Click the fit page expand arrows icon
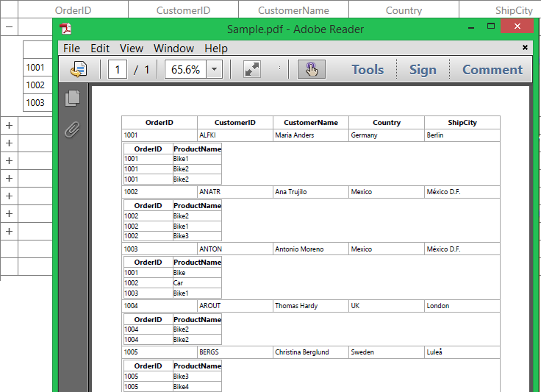The width and height of the screenshot is (541, 392). click(252, 69)
